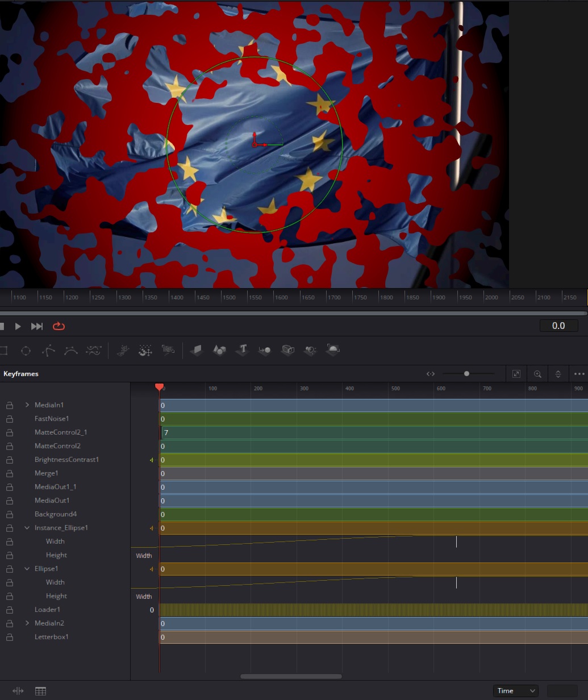Viewport: 588px width, 700px height.
Task: Toggle the lock for MatteControl2_1
Action: click(10, 432)
